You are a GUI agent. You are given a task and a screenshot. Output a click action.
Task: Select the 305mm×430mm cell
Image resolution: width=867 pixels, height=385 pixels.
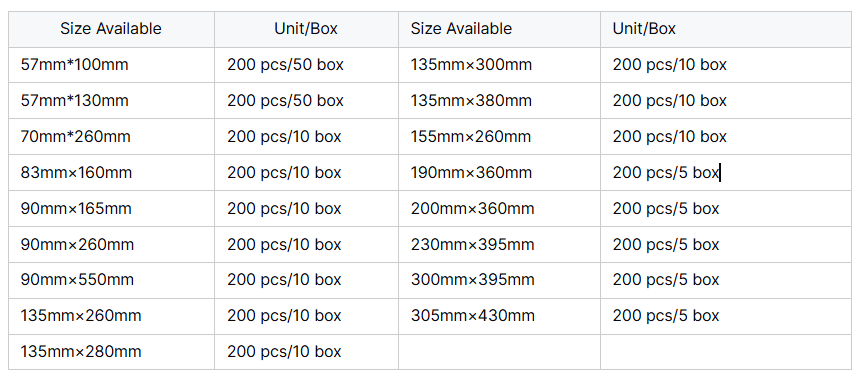pyautogui.click(x=499, y=316)
